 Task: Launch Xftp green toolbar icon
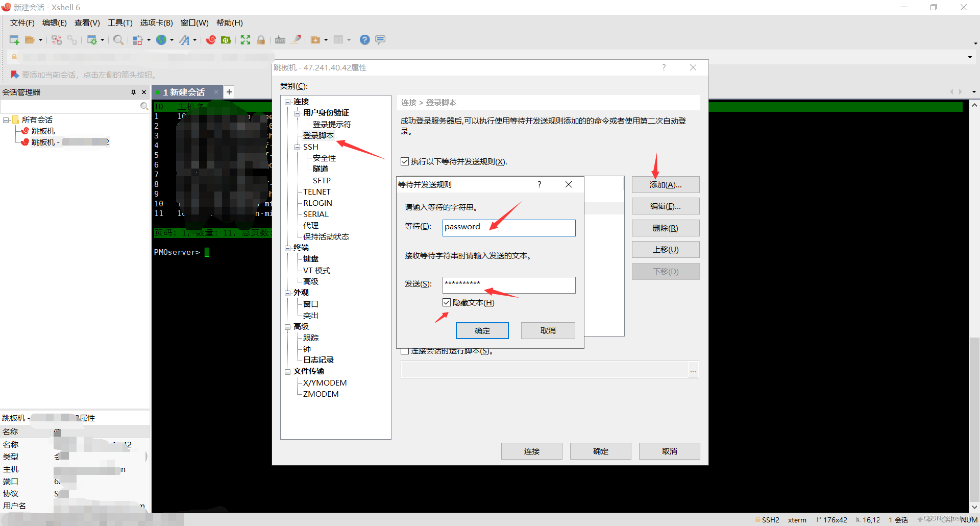pos(226,40)
